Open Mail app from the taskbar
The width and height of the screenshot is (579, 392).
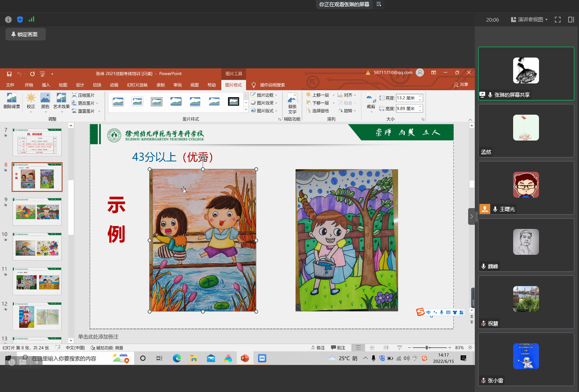[x=211, y=358]
